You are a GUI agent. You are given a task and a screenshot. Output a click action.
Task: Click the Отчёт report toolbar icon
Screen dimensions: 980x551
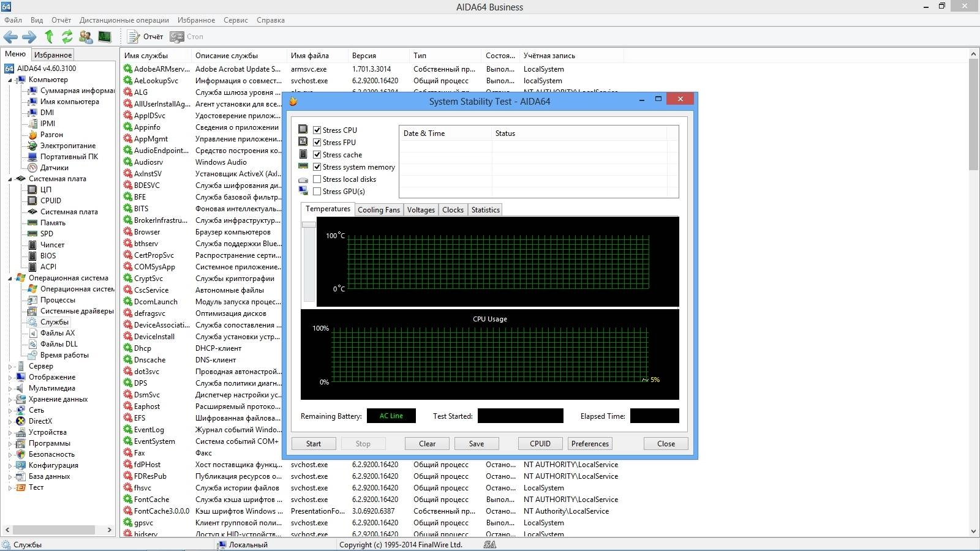click(134, 37)
